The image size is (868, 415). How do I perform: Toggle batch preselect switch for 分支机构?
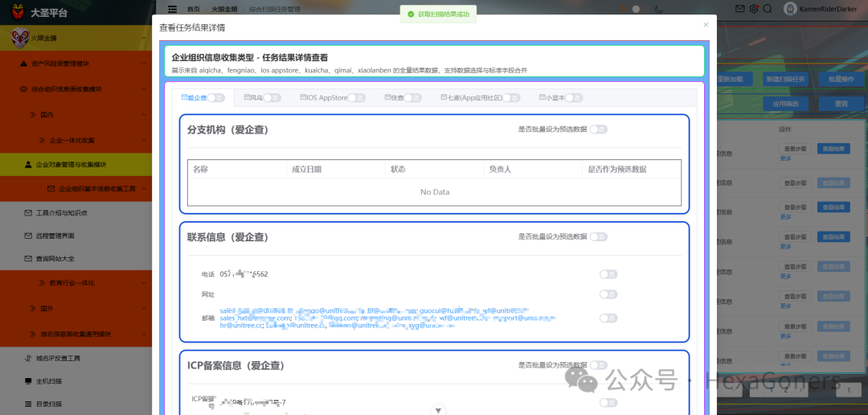tap(598, 129)
